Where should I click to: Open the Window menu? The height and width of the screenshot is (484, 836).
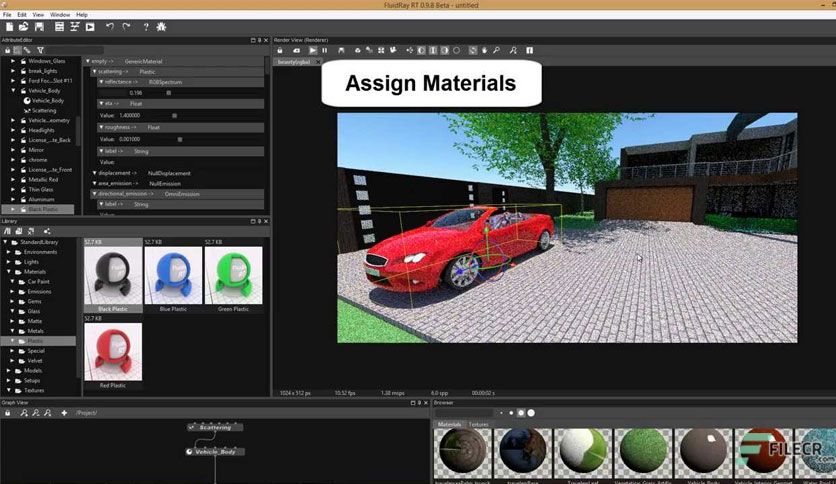pyautogui.click(x=60, y=14)
